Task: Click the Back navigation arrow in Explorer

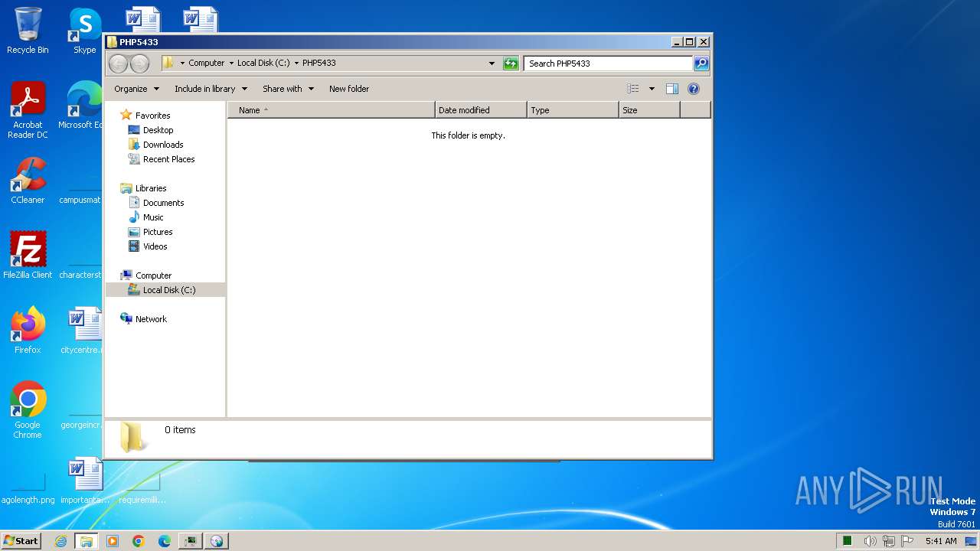Action: 118,64
